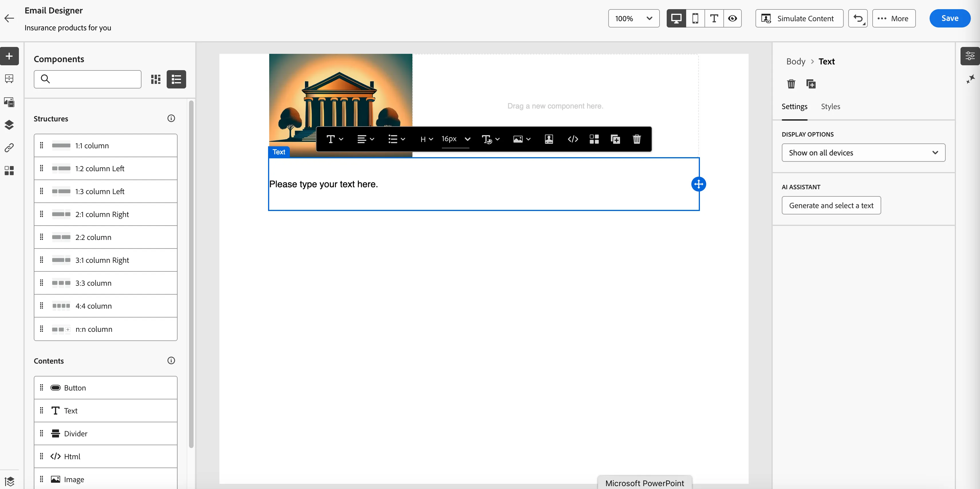Open font color dropdown in toolbar
This screenshot has height=489, width=980.
[490, 139]
